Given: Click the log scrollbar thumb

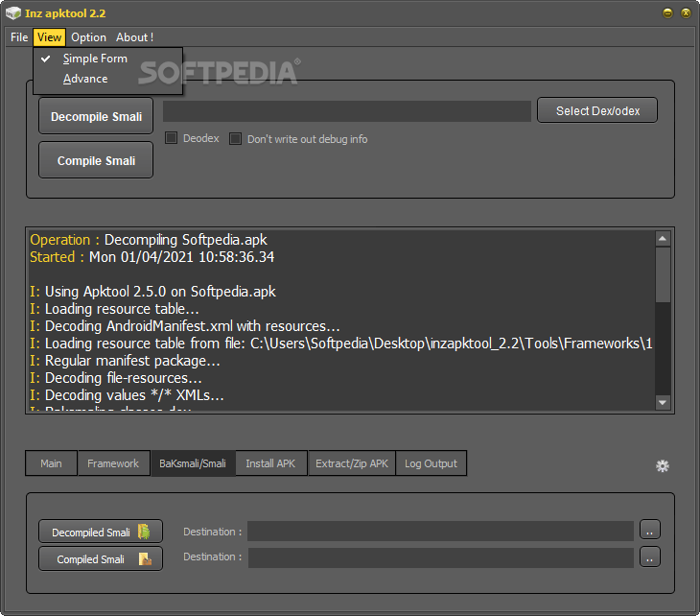Looking at the screenshot, I should pos(663,274).
